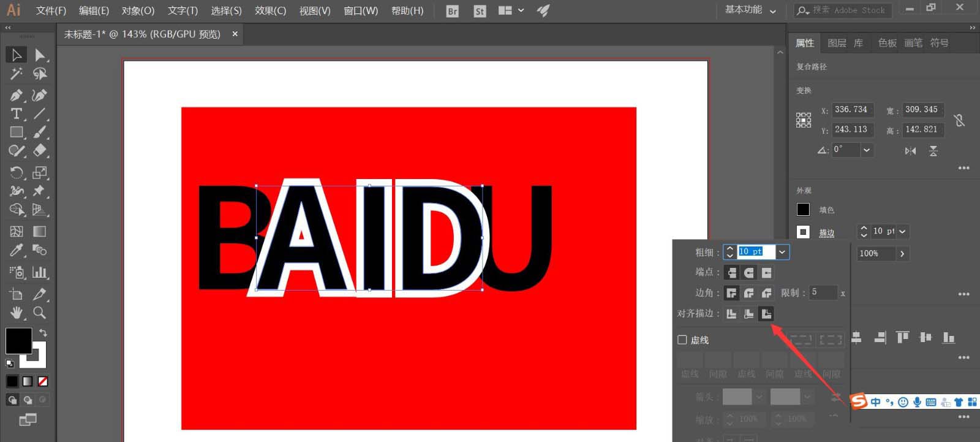Expand the collapsed right panel dock

(x=972, y=28)
